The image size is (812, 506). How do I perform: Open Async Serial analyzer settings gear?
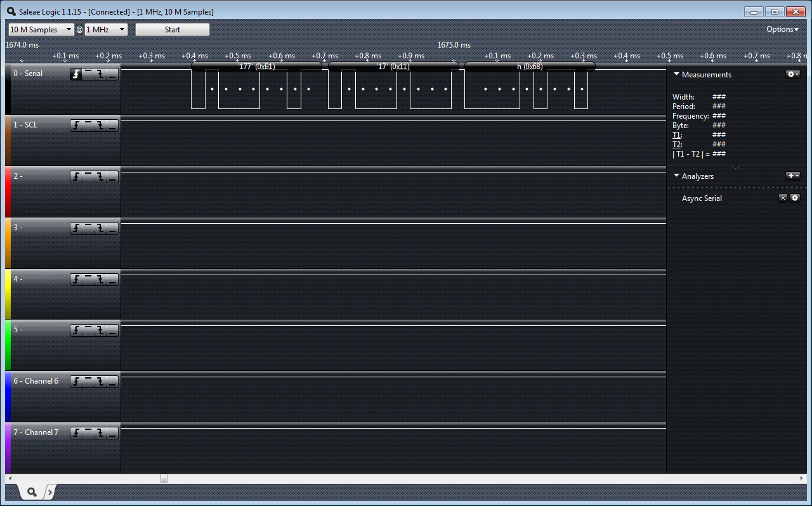[x=794, y=198]
